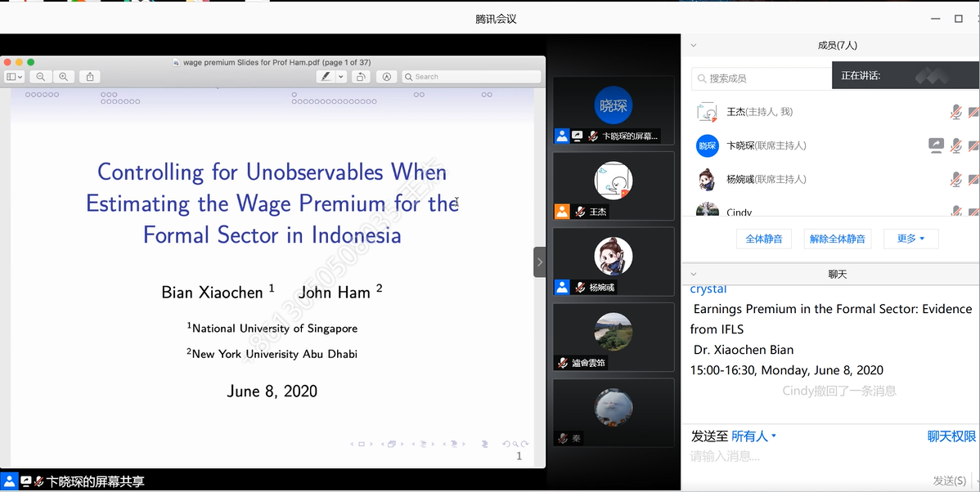Open the sidebar view dropdown in Preview
980x492 pixels.
click(x=14, y=77)
